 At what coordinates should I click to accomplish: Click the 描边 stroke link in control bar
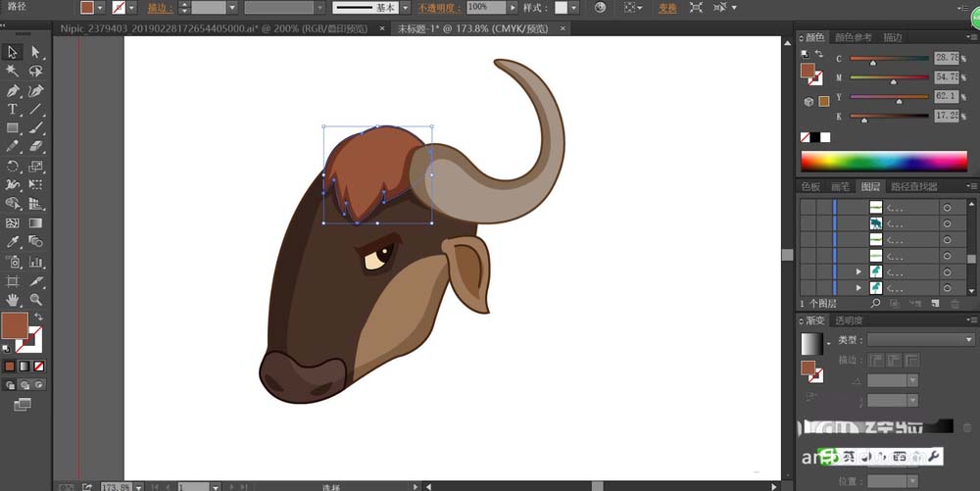pos(161,8)
